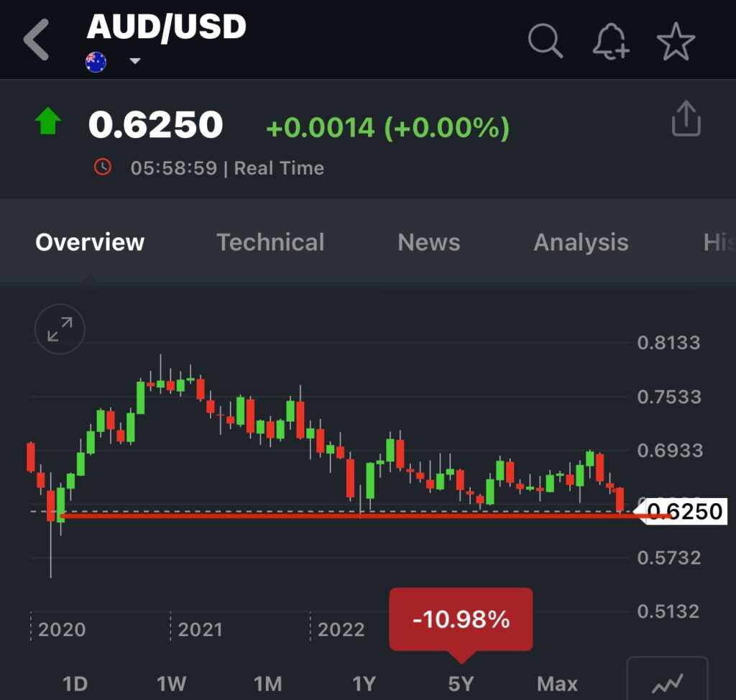Viewport: 736px width, 700px height.
Task: Select the 1D time range
Action: click(x=75, y=683)
